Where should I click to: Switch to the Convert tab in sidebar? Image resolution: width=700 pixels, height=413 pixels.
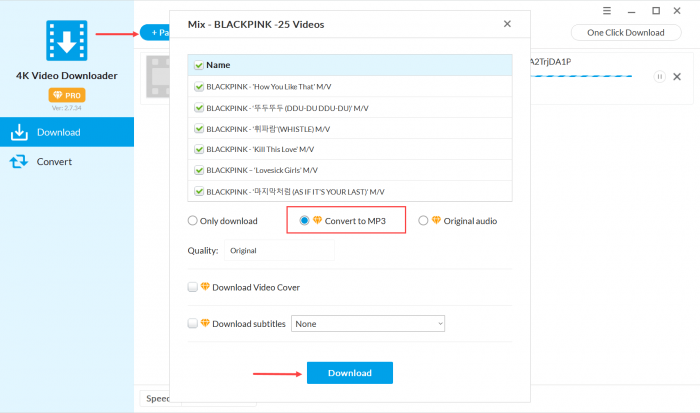coord(66,161)
